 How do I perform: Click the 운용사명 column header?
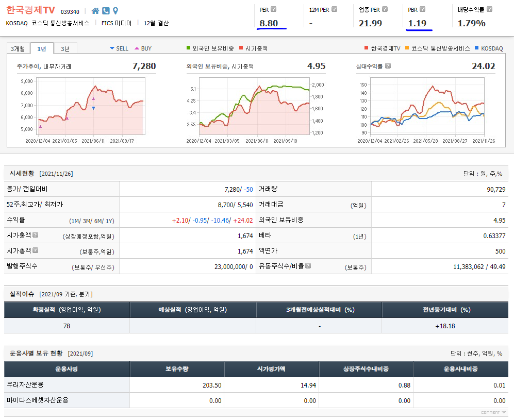click(67, 369)
